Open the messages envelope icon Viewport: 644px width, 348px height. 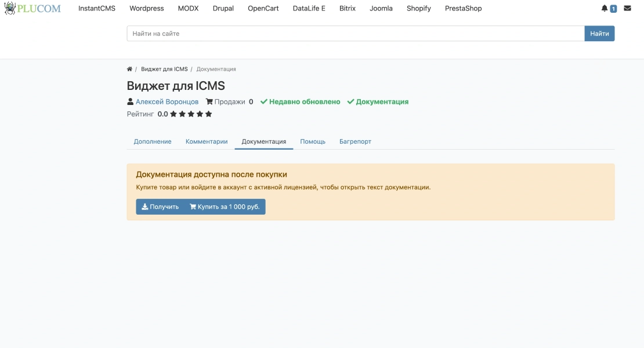pyautogui.click(x=627, y=8)
